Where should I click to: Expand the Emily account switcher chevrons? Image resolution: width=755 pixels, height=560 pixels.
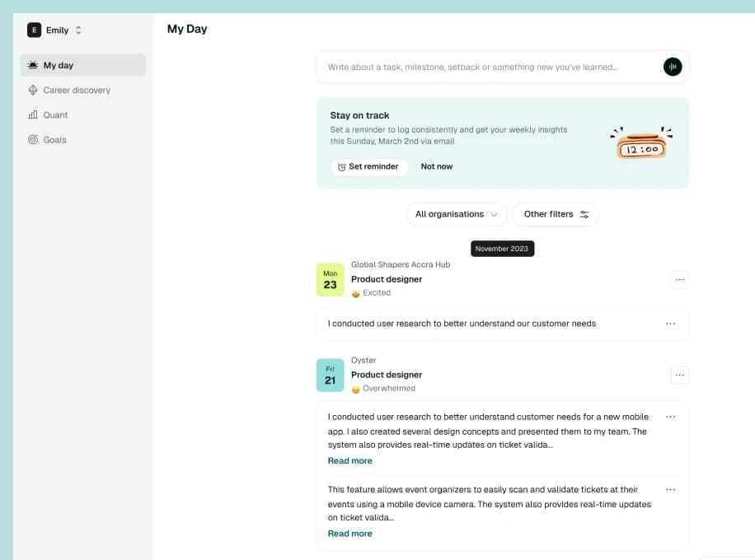tap(78, 30)
